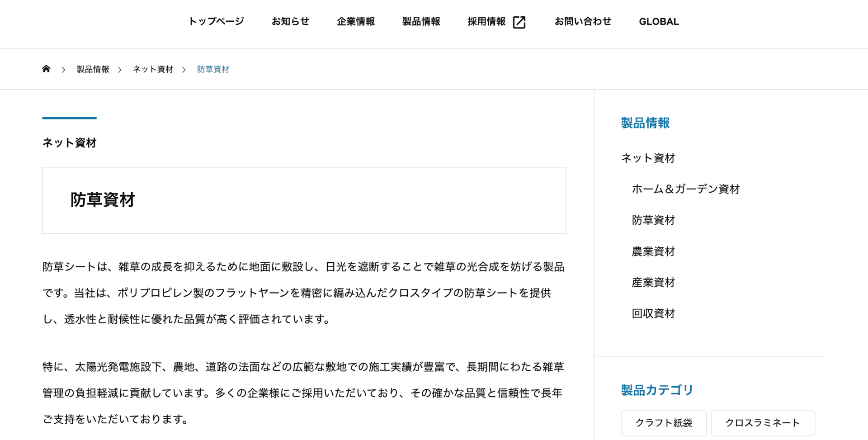Click the クロスラミネート category tag

763,423
